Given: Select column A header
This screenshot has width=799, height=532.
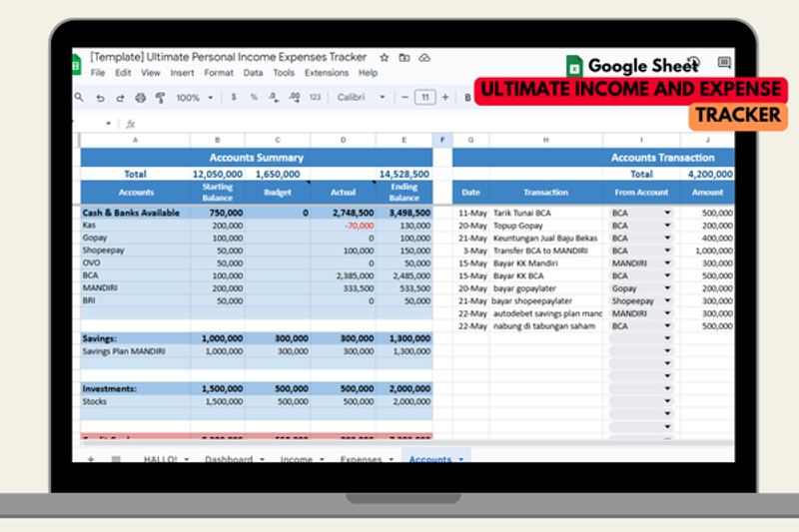Looking at the screenshot, I should pyautogui.click(x=135, y=140).
